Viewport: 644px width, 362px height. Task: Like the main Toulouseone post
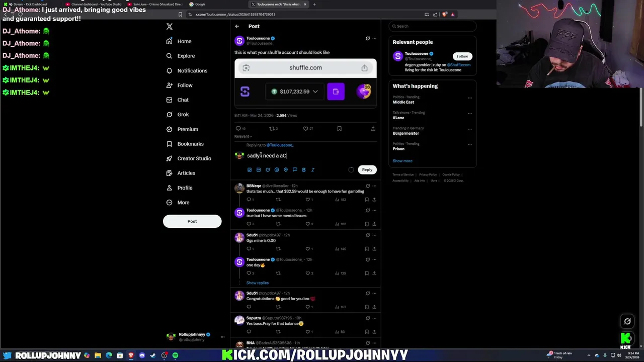pyautogui.click(x=305, y=129)
